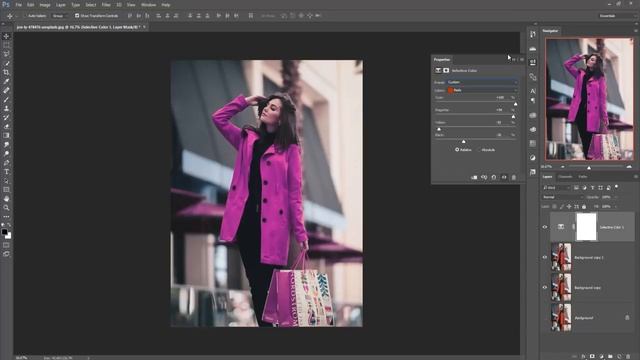Select the Rectangular Marquee tool
This screenshot has width=640, height=360.
point(6,45)
